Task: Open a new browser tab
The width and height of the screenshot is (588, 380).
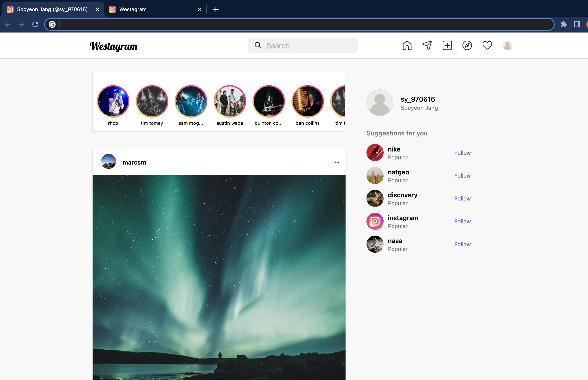Action: tap(216, 9)
